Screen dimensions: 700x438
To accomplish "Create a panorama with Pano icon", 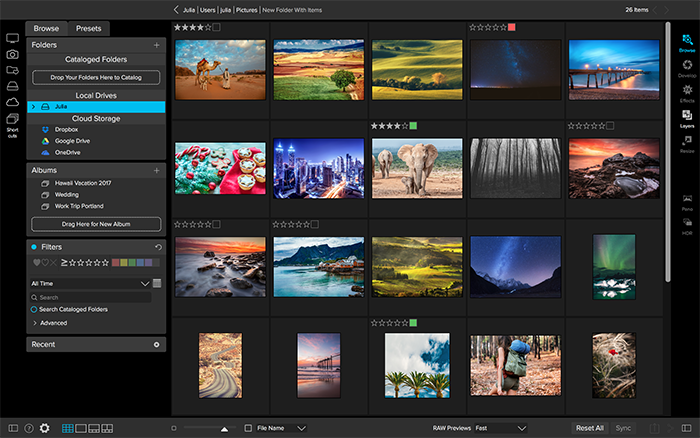I will click(687, 201).
